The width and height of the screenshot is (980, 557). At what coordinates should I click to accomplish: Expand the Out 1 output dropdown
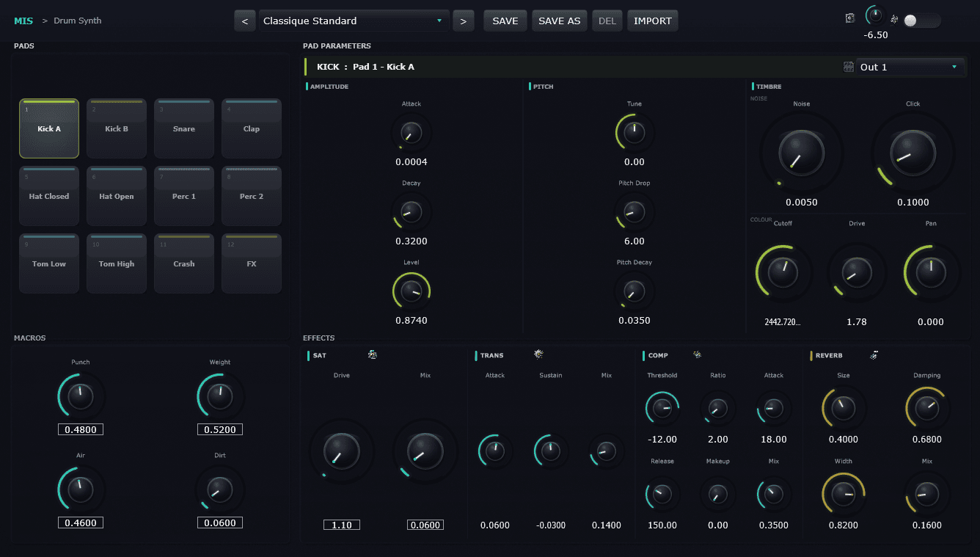pyautogui.click(x=910, y=67)
